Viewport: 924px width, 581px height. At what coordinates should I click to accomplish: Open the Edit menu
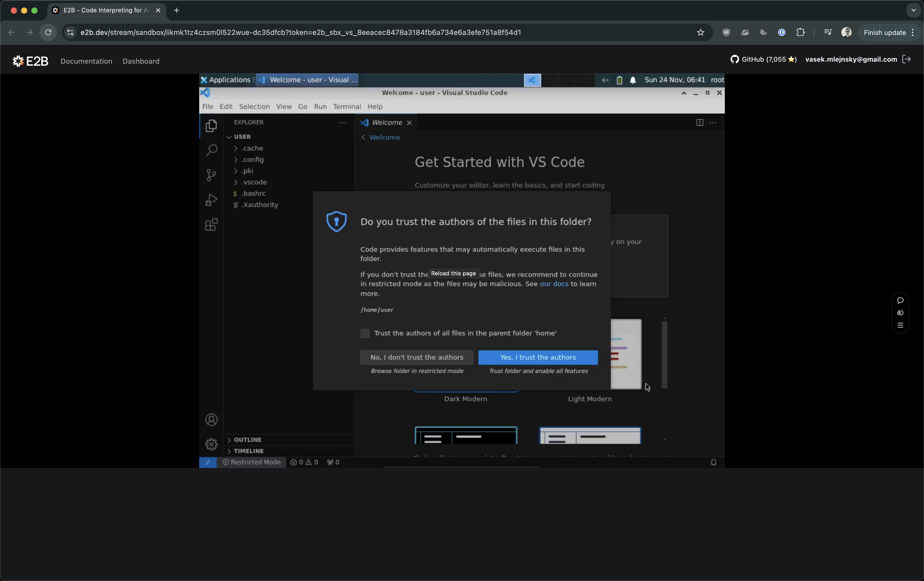coord(226,106)
